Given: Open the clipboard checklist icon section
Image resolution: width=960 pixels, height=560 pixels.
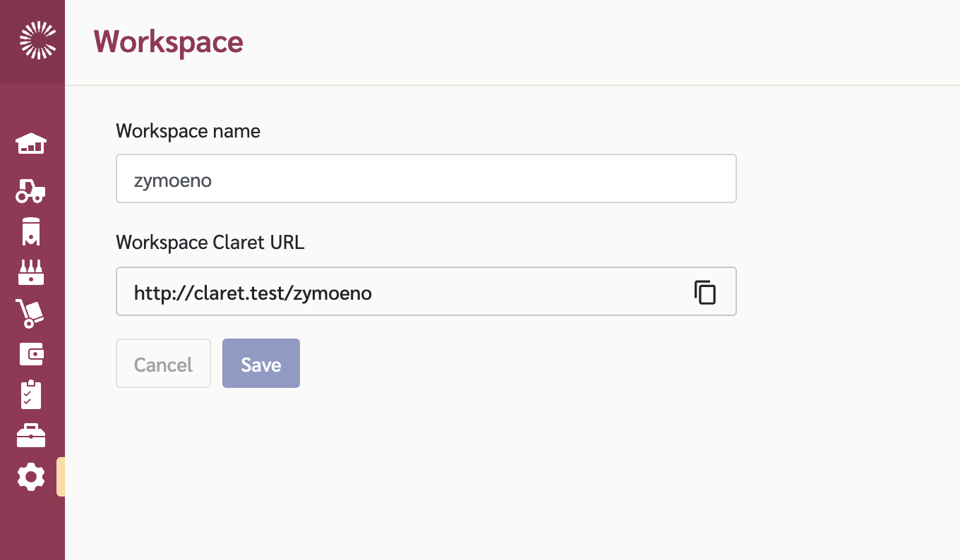Looking at the screenshot, I should (31, 395).
